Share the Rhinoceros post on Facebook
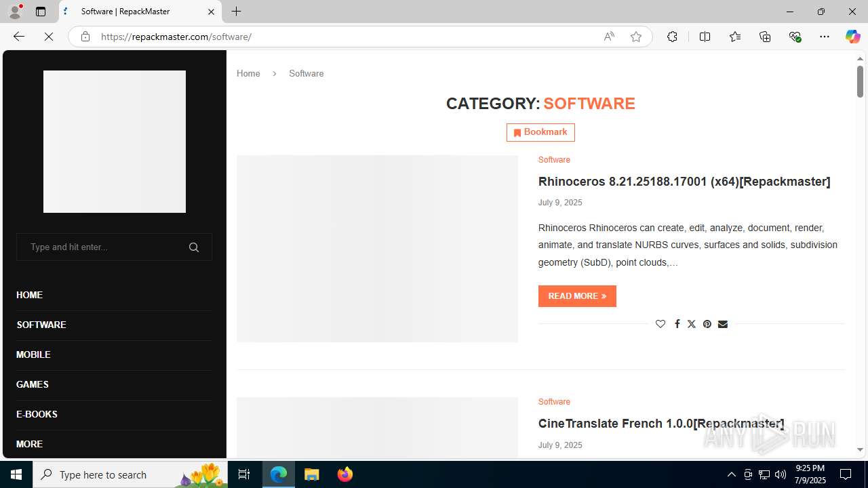The image size is (868, 488). click(x=677, y=324)
